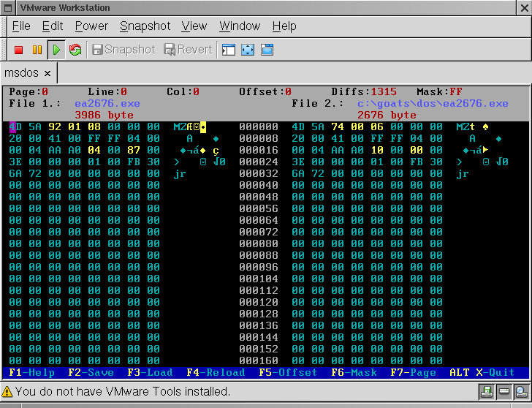Click the 'You do not have VMware Tools installed.' message
532x408 pixels.
tap(123, 392)
